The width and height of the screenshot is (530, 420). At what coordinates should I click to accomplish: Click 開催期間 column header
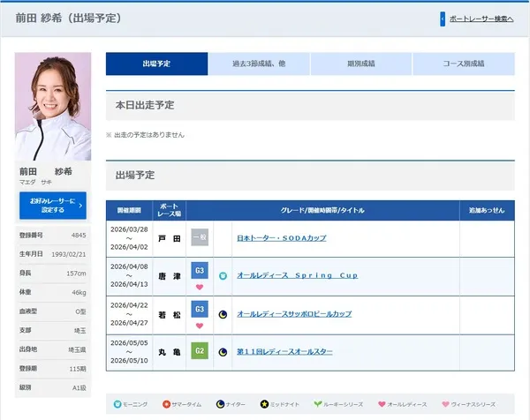click(x=129, y=210)
